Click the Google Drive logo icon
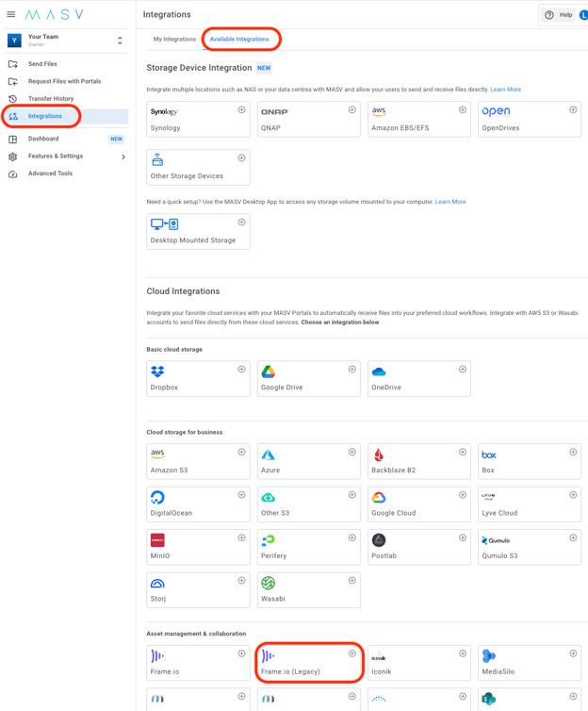Image resolution: width=588 pixels, height=711 pixels. pos(269,372)
